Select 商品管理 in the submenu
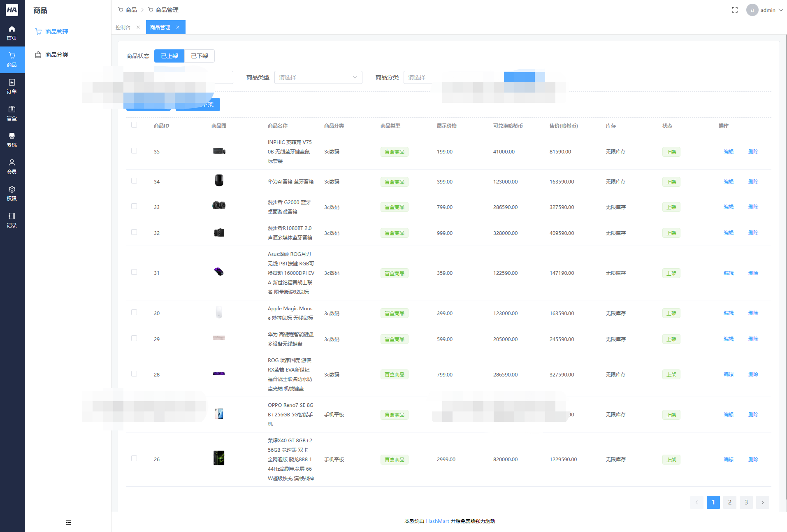Viewport: 787px width, 532px height. pos(57,32)
